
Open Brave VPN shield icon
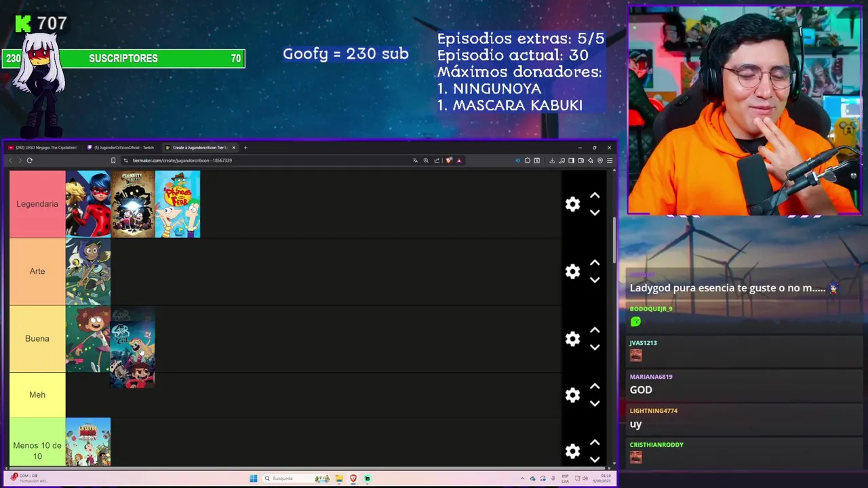coord(600,161)
